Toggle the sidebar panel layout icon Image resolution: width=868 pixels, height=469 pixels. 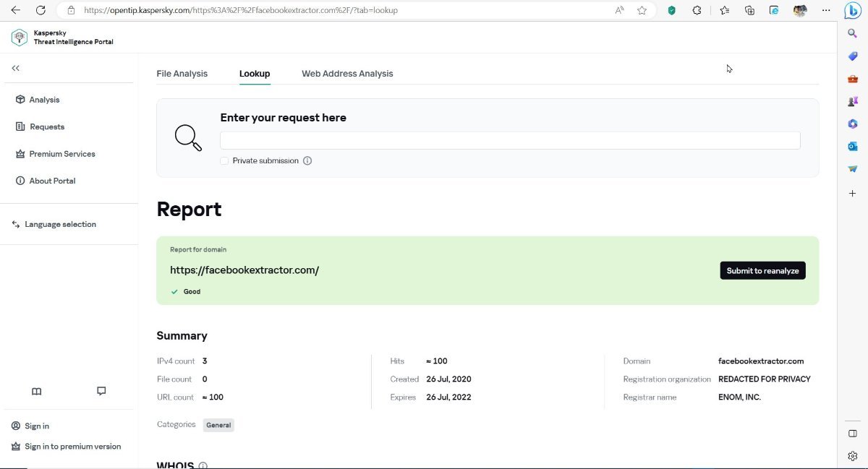click(x=853, y=433)
